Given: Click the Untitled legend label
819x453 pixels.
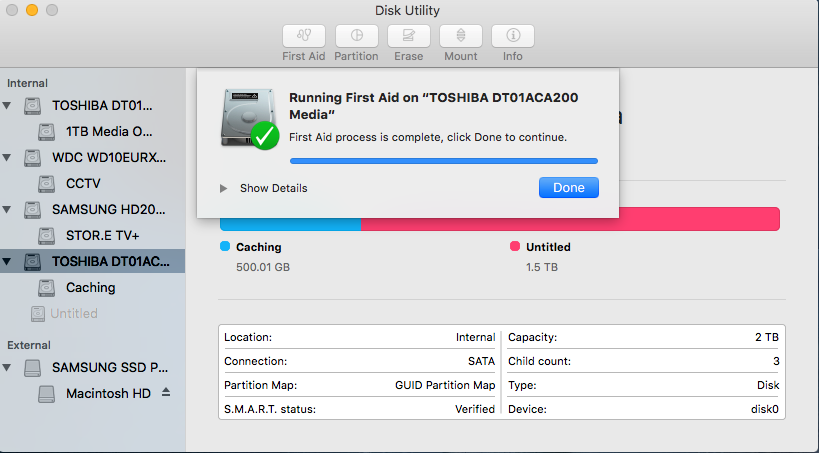Looking at the screenshot, I should (x=548, y=247).
